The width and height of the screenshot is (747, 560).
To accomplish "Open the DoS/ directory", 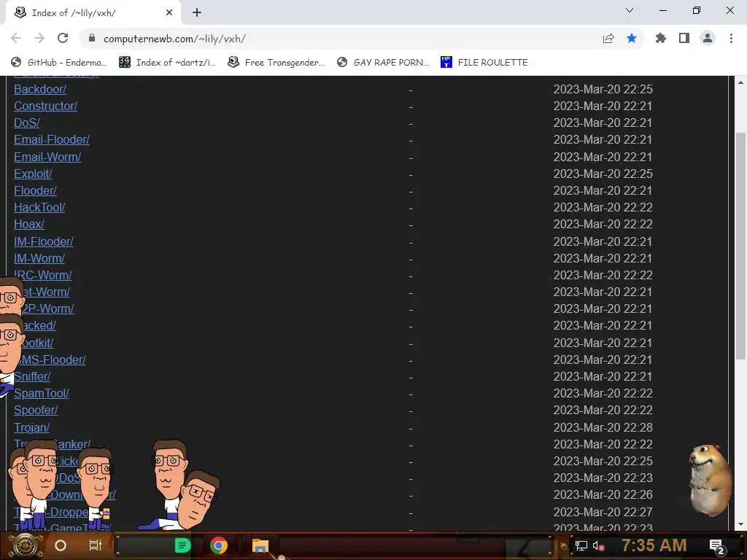I will pos(27,122).
